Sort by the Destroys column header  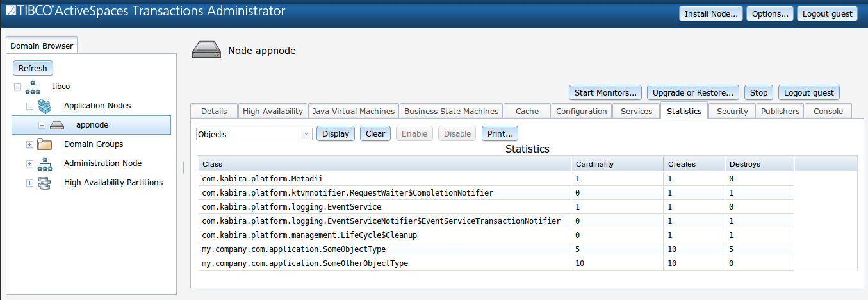[x=760, y=164]
